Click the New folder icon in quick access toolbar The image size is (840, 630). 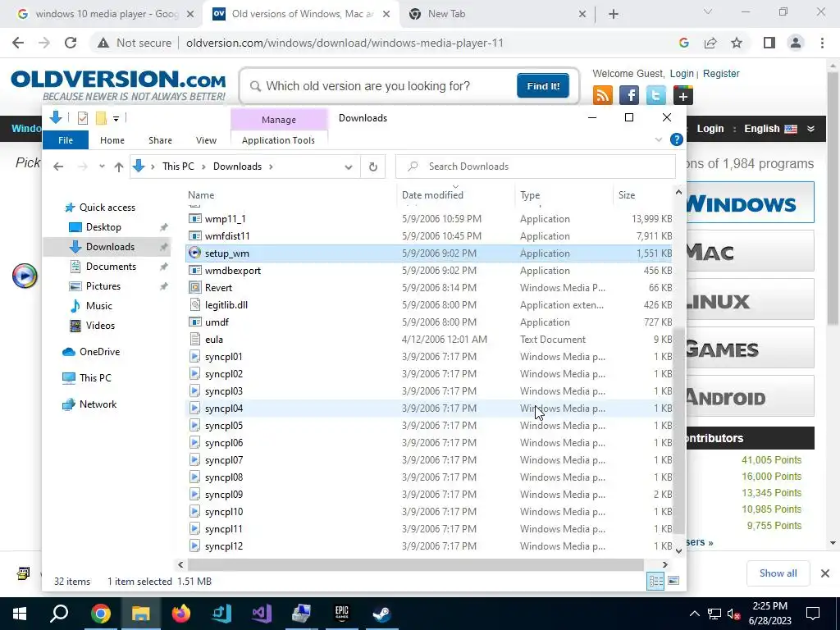(101, 118)
